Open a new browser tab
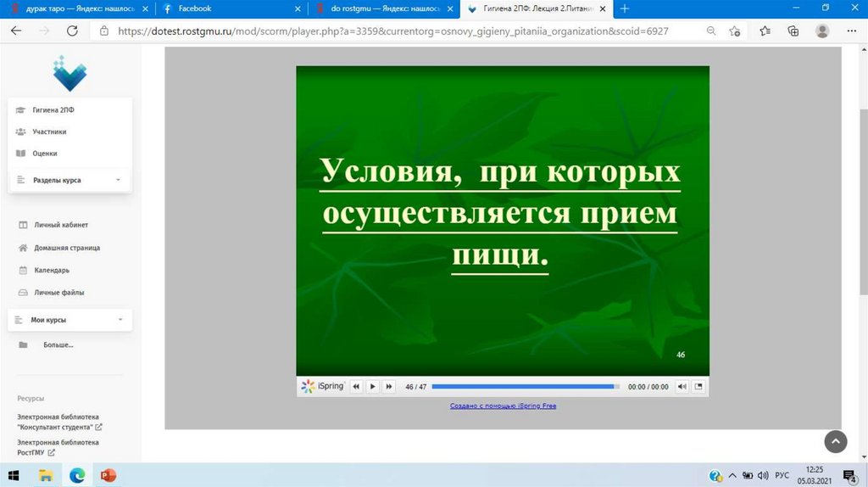 [x=625, y=8]
